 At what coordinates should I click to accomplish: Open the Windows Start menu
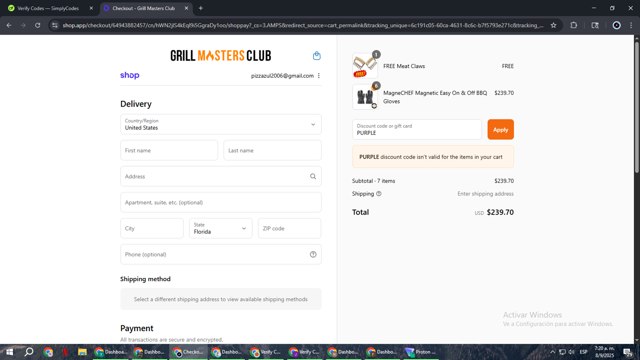pos(9,352)
